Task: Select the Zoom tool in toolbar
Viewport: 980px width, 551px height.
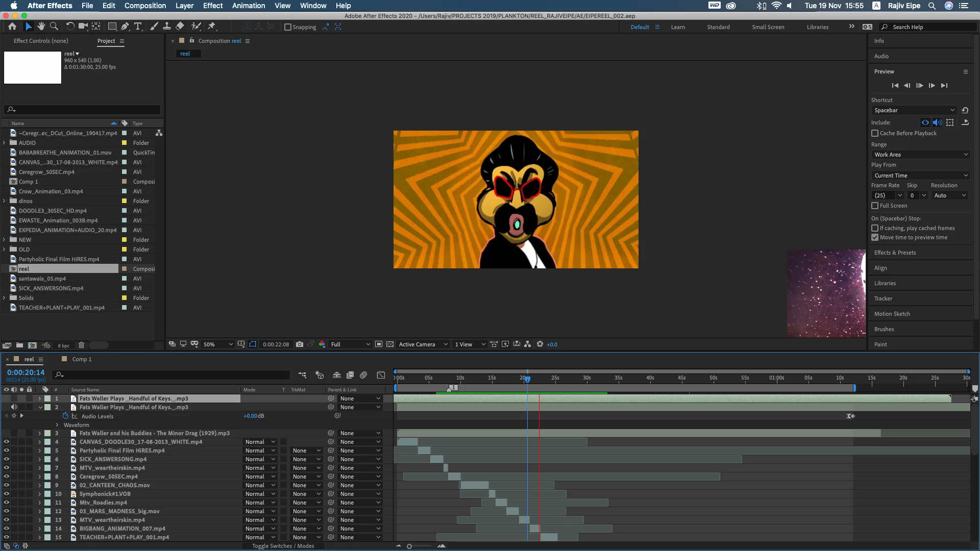Action: (54, 27)
